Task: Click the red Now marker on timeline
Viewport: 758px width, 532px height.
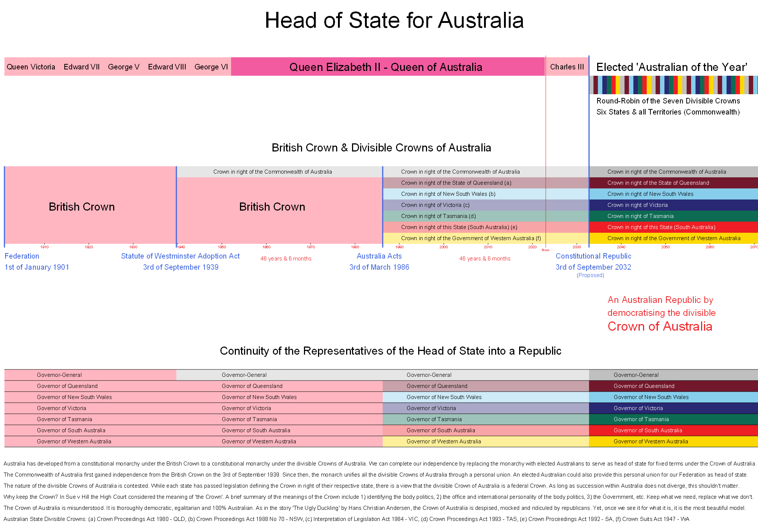Action: [x=545, y=250]
